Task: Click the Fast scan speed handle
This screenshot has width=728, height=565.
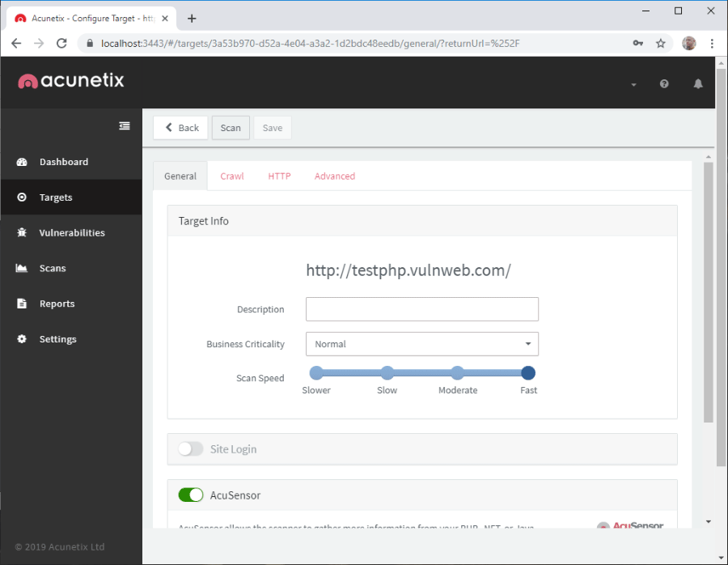Action: pos(528,372)
